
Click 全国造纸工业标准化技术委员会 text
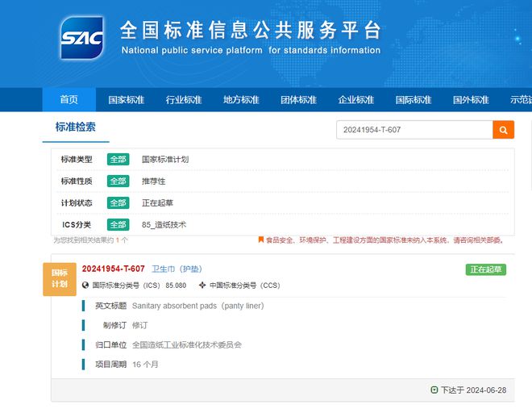187,344
